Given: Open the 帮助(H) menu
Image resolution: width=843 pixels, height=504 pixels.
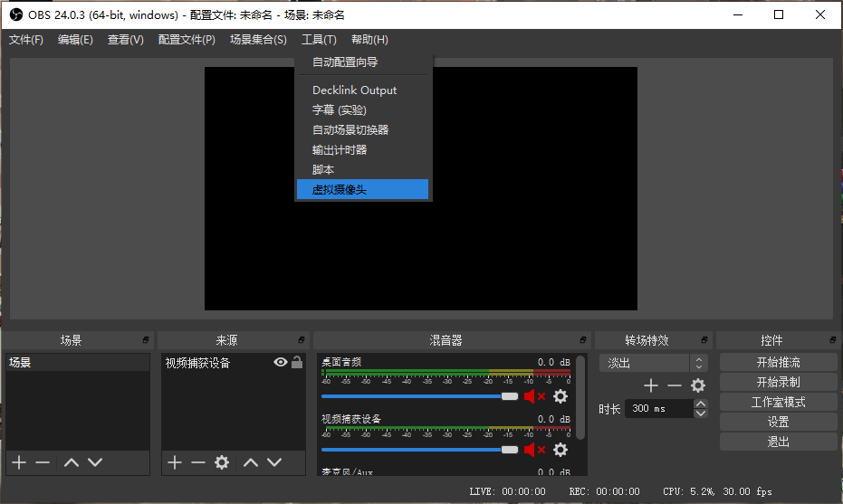Looking at the screenshot, I should pyautogui.click(x=369, y=40).
